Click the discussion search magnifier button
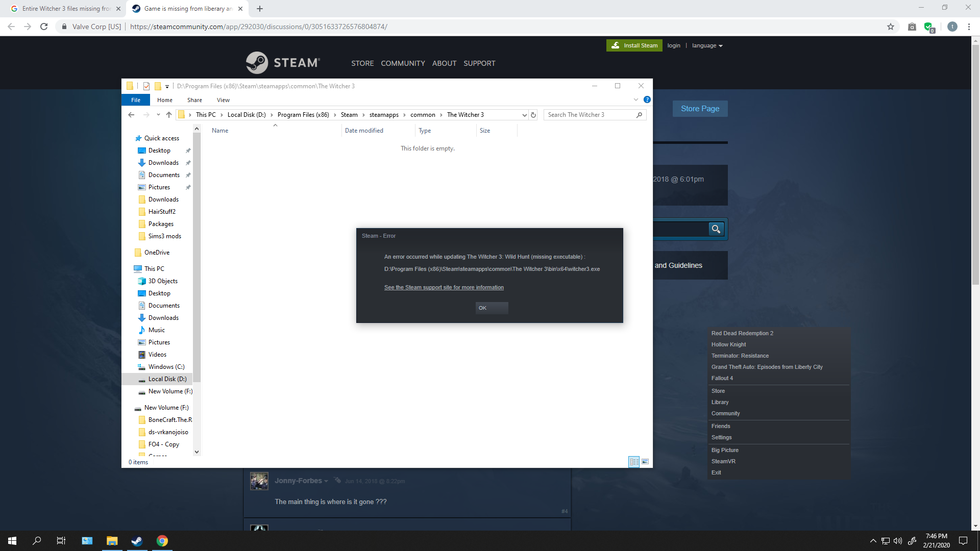Image resolution: width=980 pixels, height=551 pixels. 716,229
